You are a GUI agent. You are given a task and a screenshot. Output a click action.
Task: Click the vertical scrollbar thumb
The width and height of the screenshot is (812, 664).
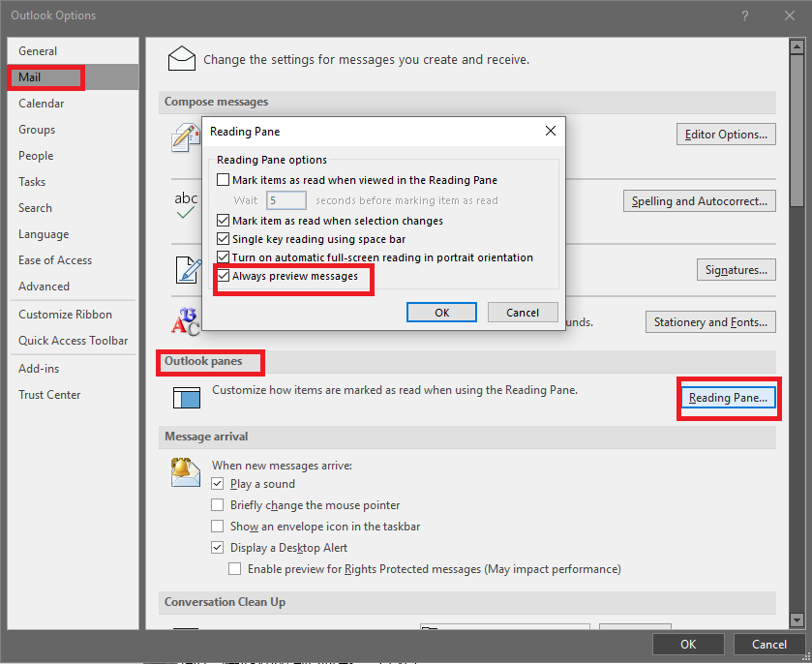pyautogui.click(x=797, y=130)
